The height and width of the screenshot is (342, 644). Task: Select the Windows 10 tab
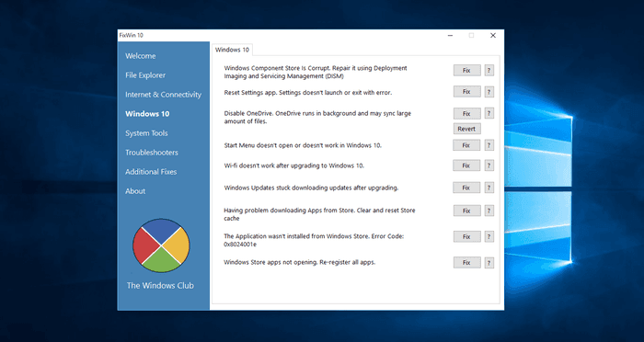click(x=232, y=50)
